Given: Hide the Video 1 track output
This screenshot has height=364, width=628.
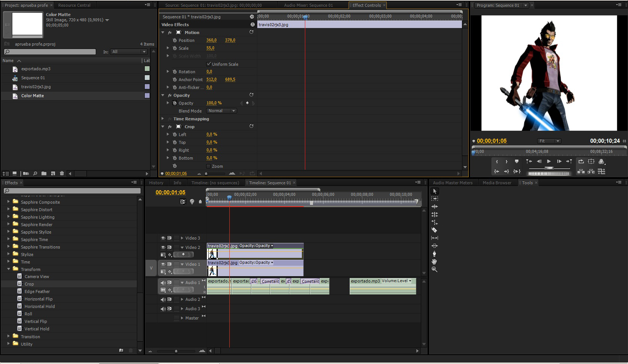Looking at the screenshot, I should pyautogui.click(x=163, y=264).
